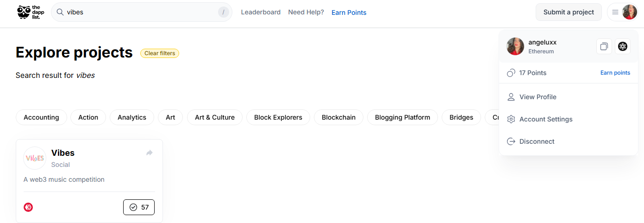
Task: Select the Accounting category filter
Action: [41, 117]
